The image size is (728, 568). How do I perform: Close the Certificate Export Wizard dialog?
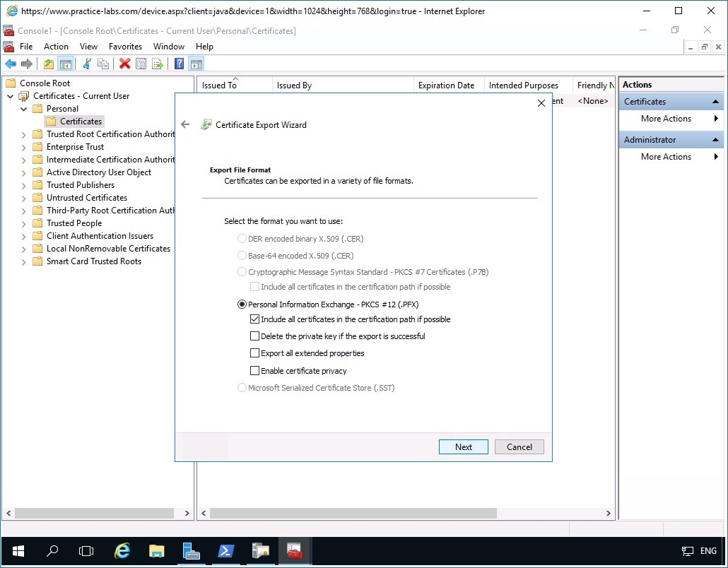tap(541, 103)
